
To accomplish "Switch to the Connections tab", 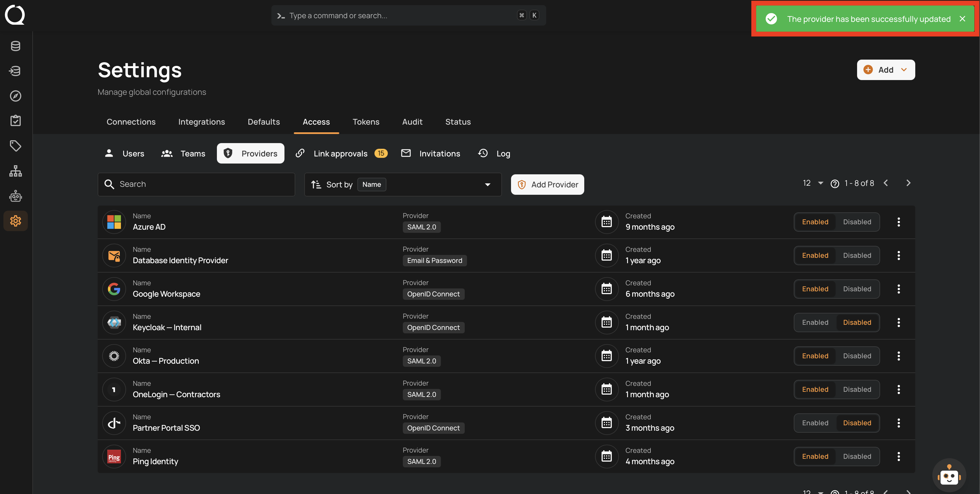I will 131,122.
